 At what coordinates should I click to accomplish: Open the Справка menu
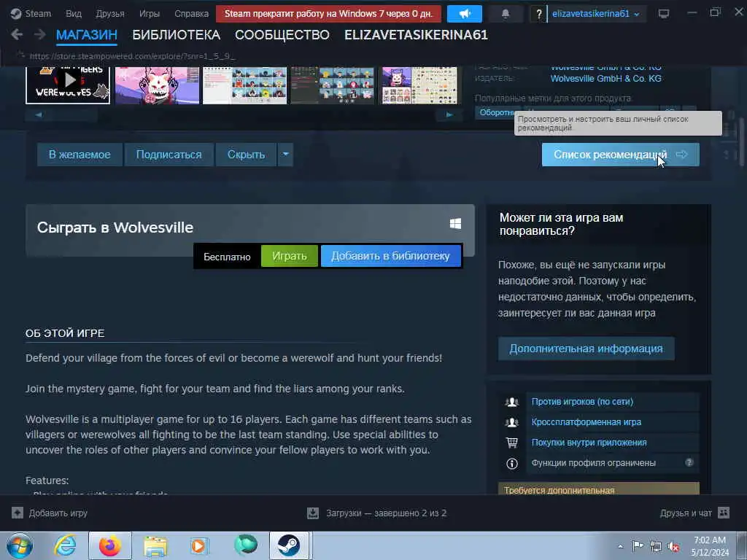pyautogui.click(x=192, y=14)
